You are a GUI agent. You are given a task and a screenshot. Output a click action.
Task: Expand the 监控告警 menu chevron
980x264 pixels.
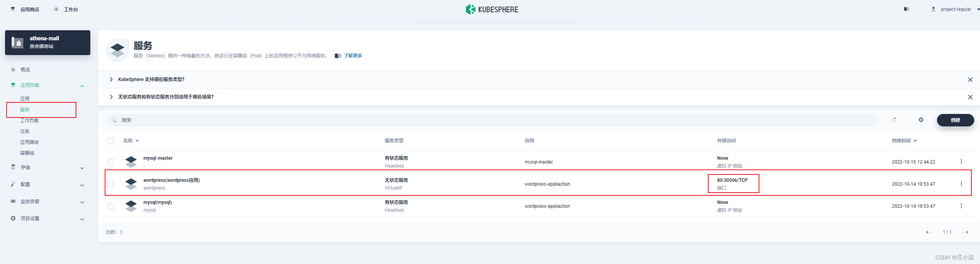[82, 202]
